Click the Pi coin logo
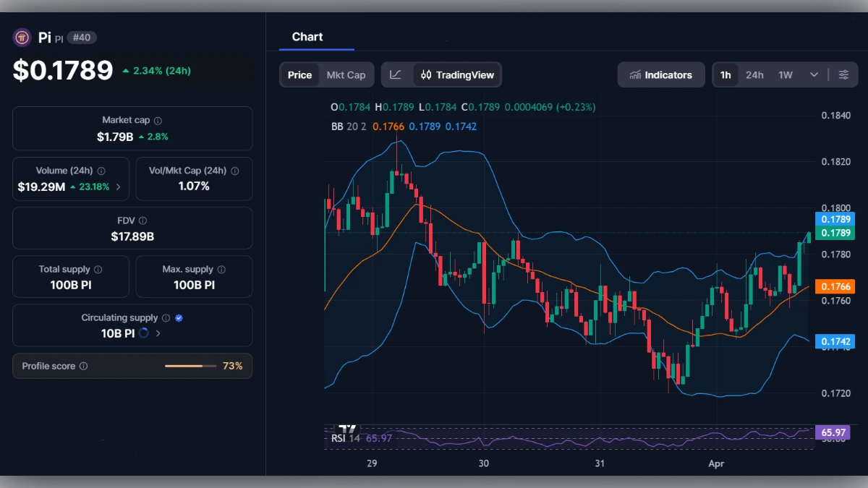 click(x=21, y=37)
